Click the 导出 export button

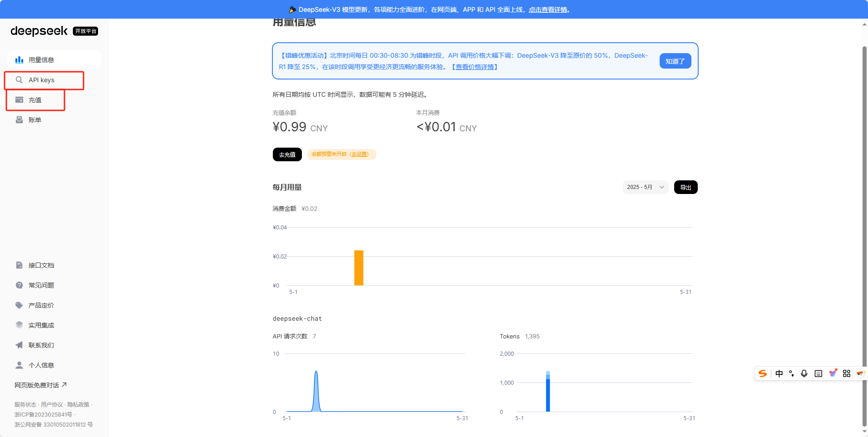pyautogui.click(x=686, y=187)
